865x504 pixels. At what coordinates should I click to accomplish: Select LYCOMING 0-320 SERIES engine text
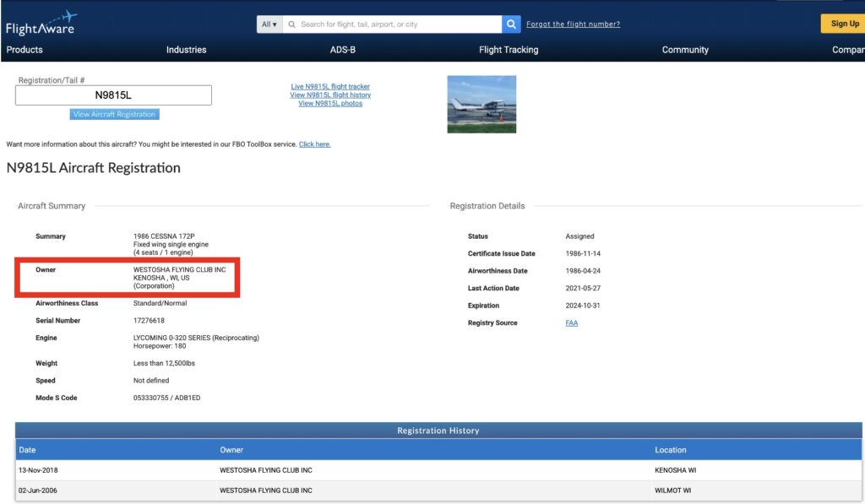tap(196, 338)
